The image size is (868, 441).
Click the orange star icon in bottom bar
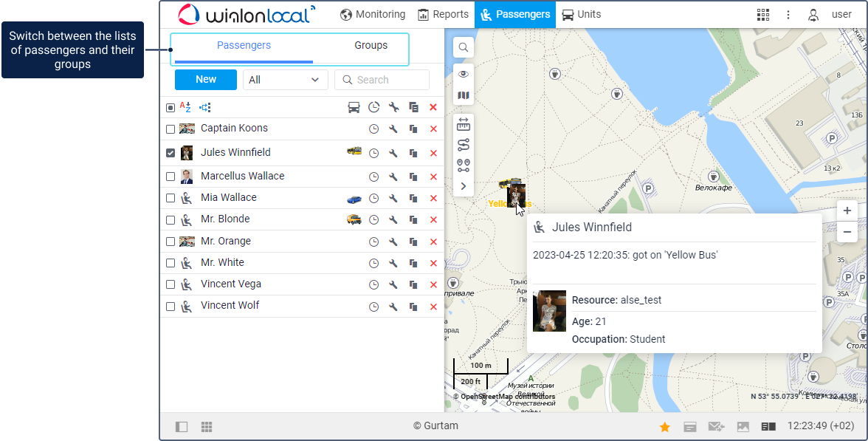665,427
